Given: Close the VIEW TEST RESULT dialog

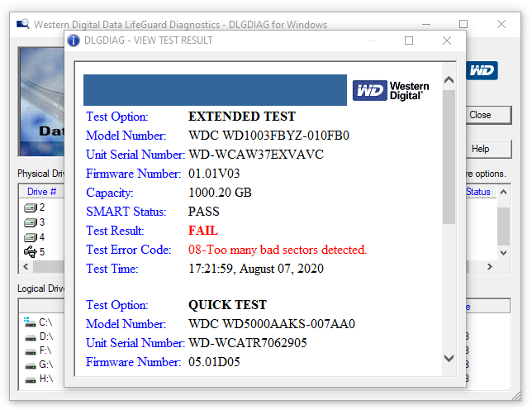Looking at the screenshot, I should pos(447,41).
